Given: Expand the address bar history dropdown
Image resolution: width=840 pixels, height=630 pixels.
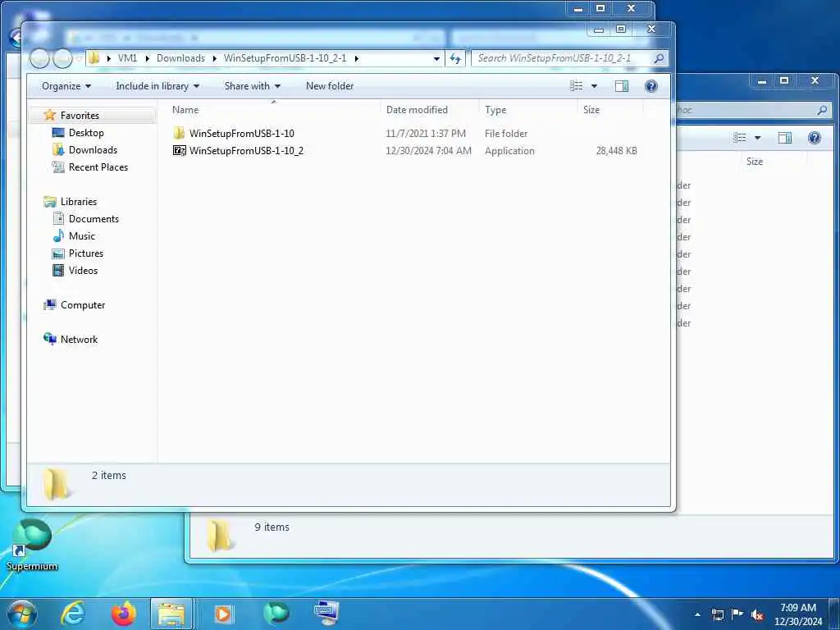Looking at the screenshot, I should (x=436, y=58).
